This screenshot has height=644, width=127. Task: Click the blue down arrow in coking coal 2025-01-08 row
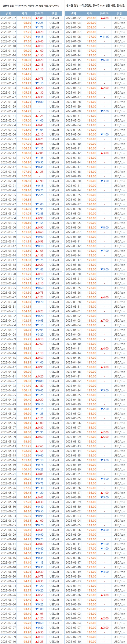101,37
